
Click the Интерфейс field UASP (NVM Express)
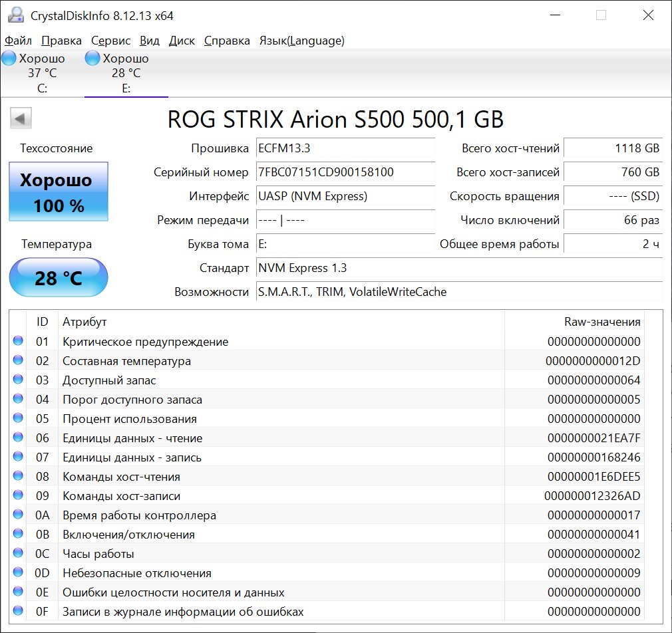(345, 196)
